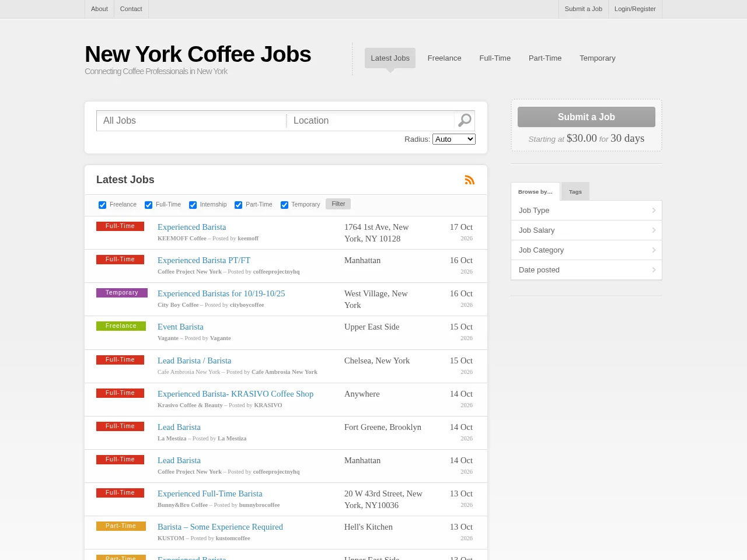747x560 pixels.
Task: Uncheck the Freelance filter checkbox
Action: (x=103, y=205)
